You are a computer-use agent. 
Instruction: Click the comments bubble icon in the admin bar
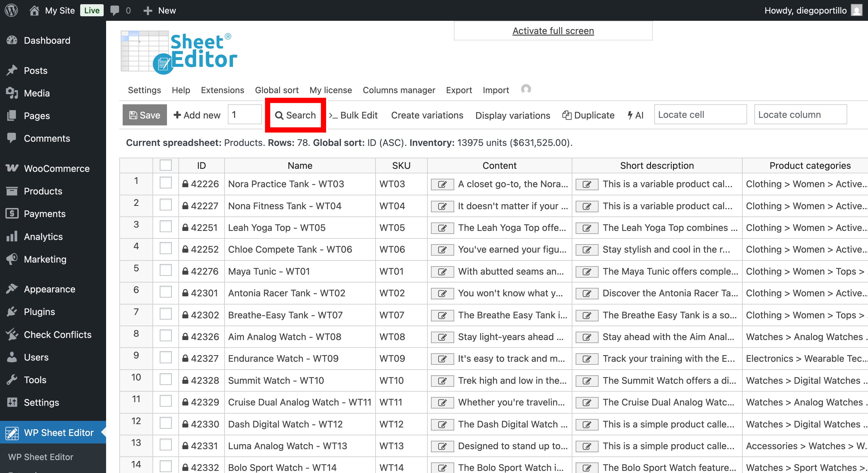pos(115,10)
